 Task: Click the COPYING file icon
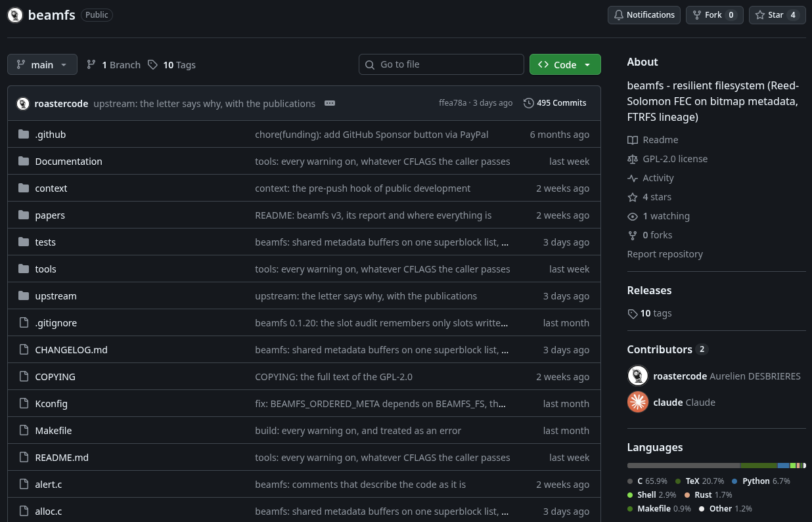[24, 377]
